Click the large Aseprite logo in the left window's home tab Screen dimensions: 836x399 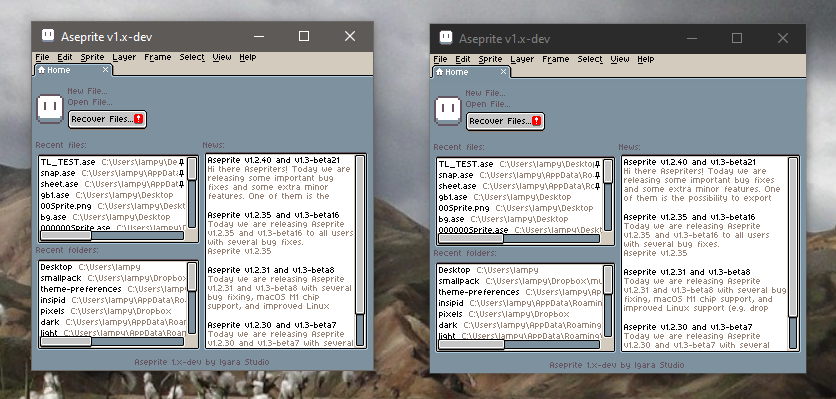(50, 109)
